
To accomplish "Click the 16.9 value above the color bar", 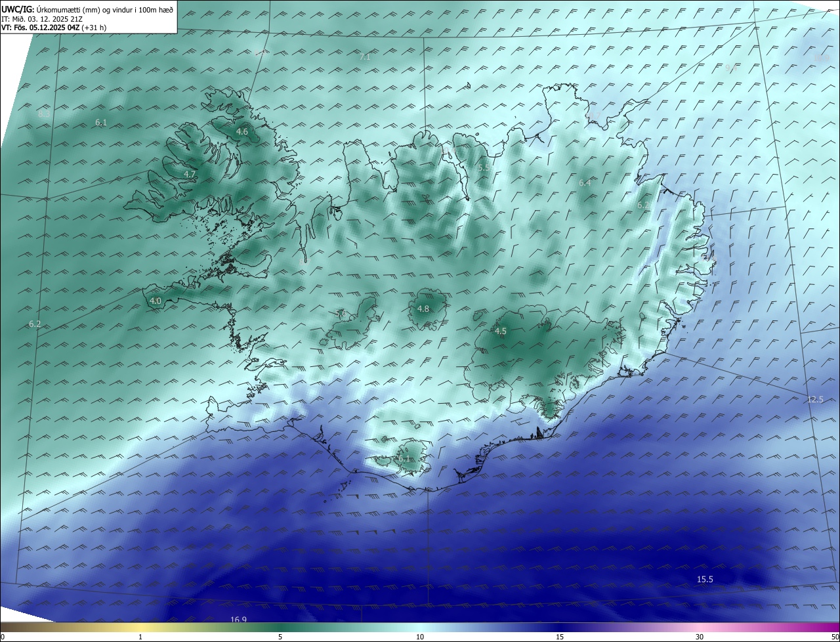I will (238, 620).
